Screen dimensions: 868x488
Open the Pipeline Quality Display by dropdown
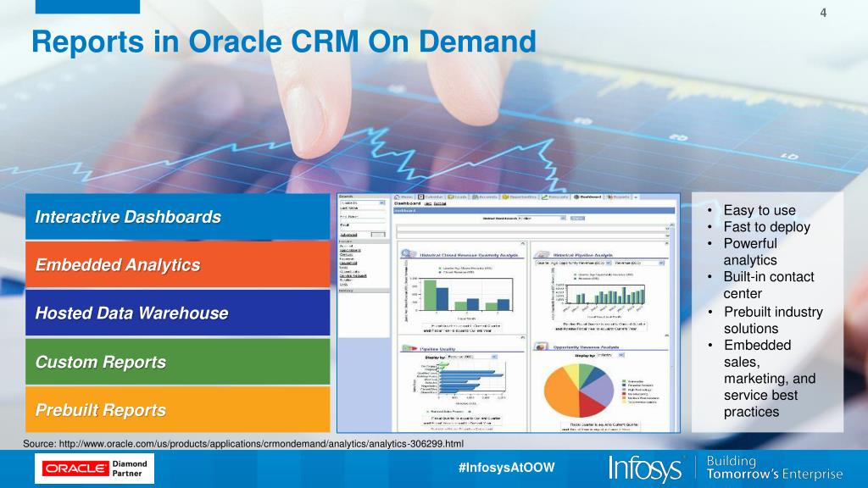[x=472, y=357]
